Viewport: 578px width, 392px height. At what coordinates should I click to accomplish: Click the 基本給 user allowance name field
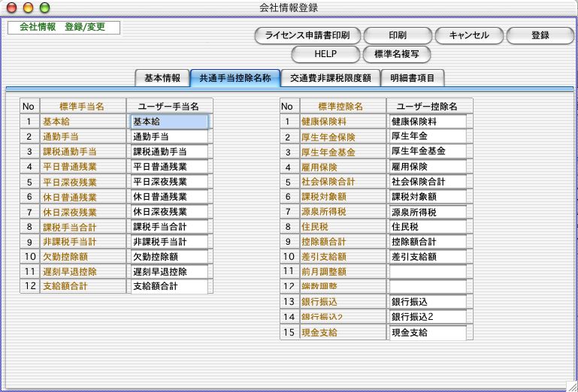point(168,121)
